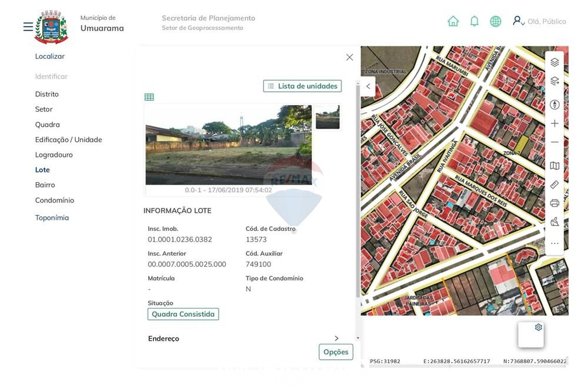Open the basemap selector icon
The height and width of the screenshot is (392, 588).
(x=554, y=166)
